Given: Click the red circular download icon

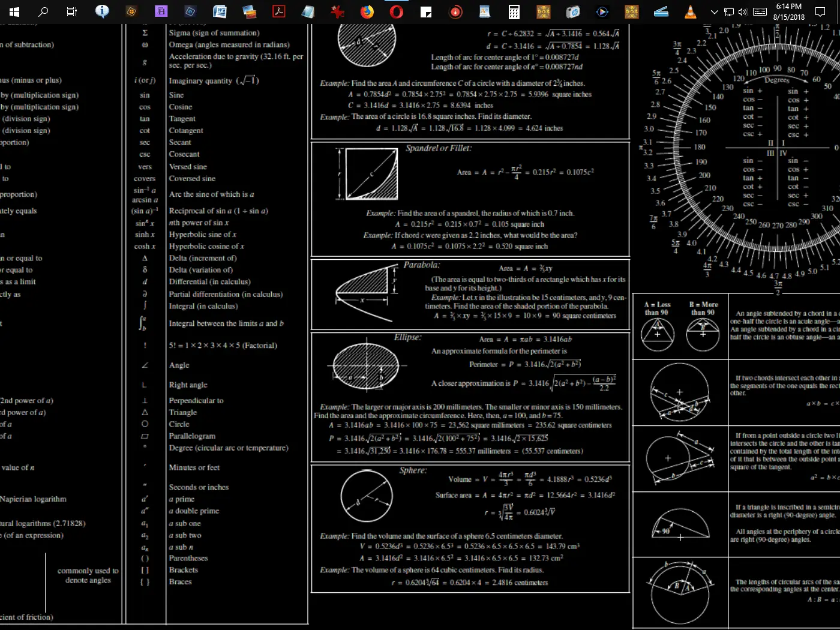Looking at the screenshot, I should (455, 12).
